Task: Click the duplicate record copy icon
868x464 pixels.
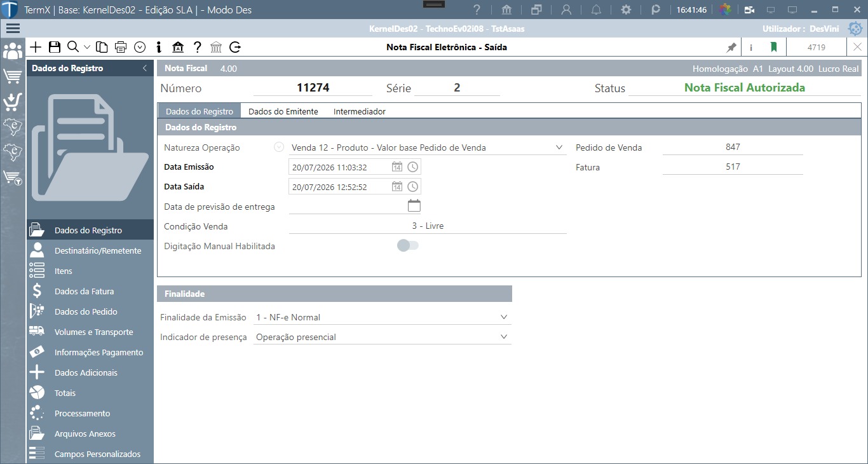Action: [102, 47]
